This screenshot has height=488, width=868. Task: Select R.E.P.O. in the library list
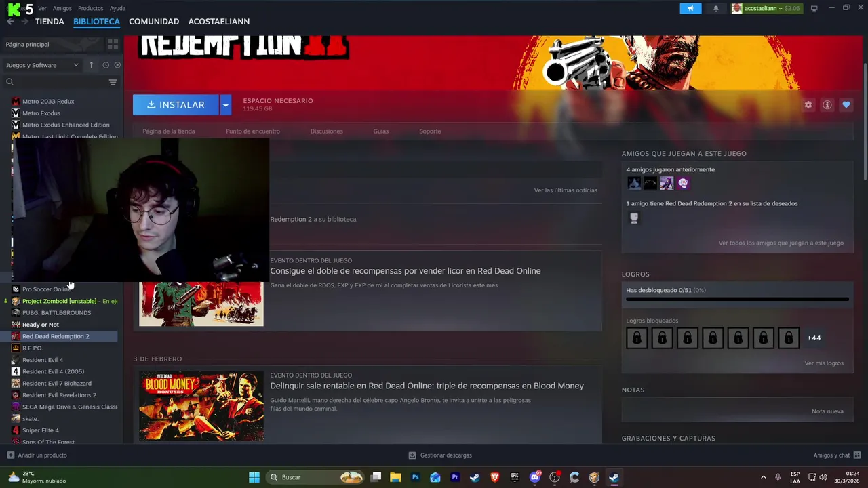tap(33, 348)
